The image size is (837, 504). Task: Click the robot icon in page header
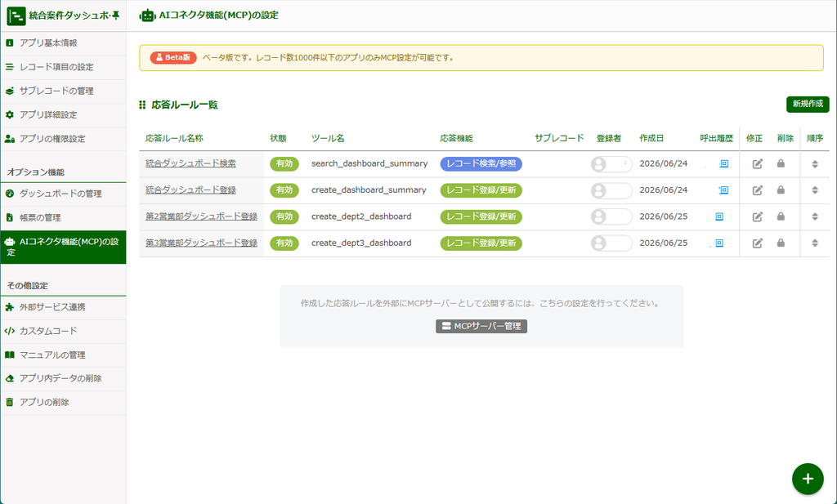pos(147,16)
